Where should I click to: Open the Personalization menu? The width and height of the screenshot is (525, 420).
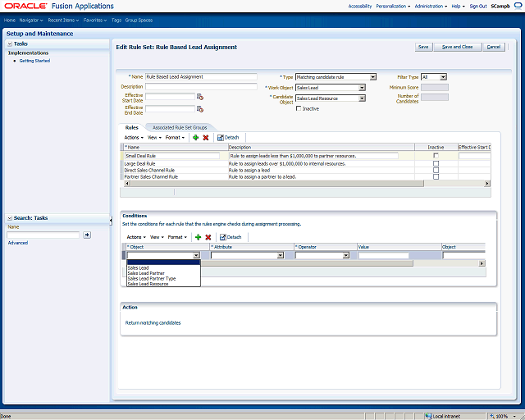click(393, 6)
